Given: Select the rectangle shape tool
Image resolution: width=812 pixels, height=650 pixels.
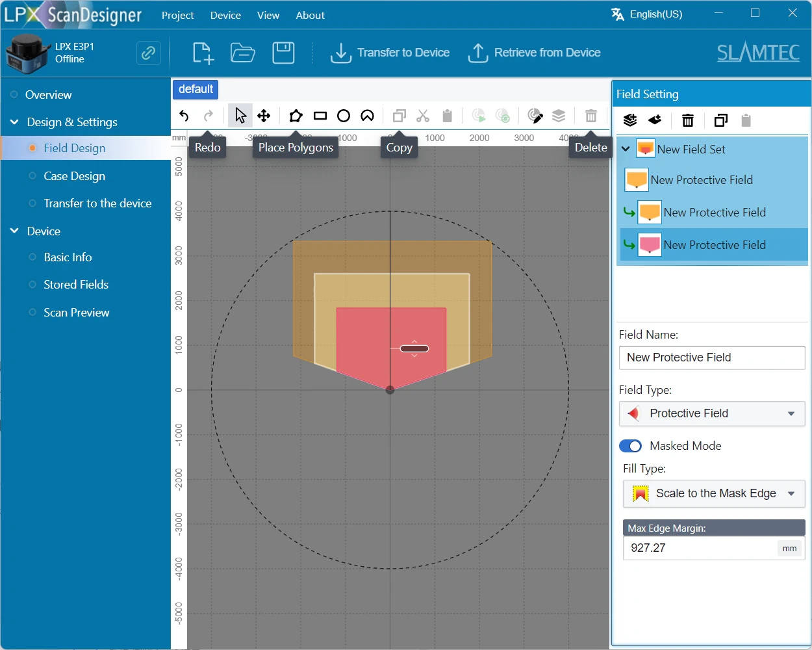Looking at the screenshot, I should tap(320, 116).
